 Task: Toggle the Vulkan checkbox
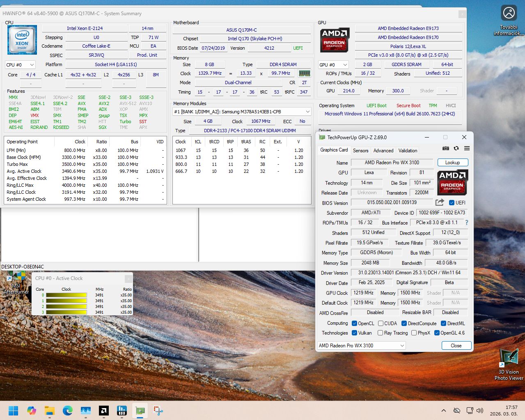click(354, 333)
